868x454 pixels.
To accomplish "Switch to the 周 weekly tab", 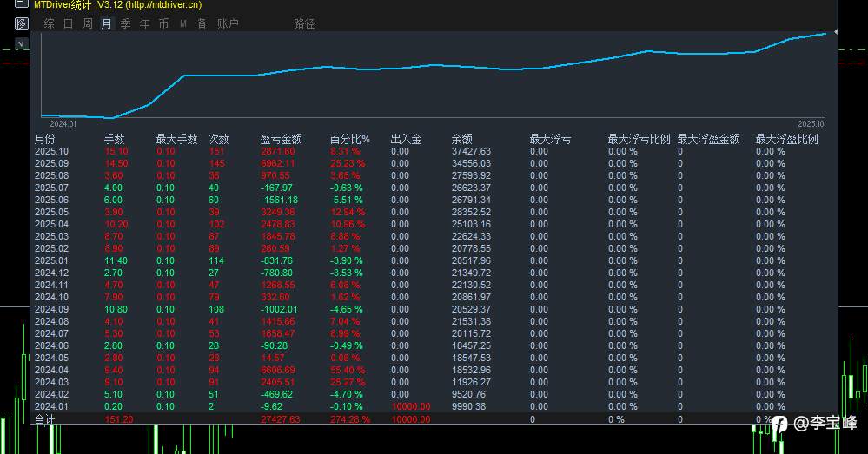I will (88, 23).
